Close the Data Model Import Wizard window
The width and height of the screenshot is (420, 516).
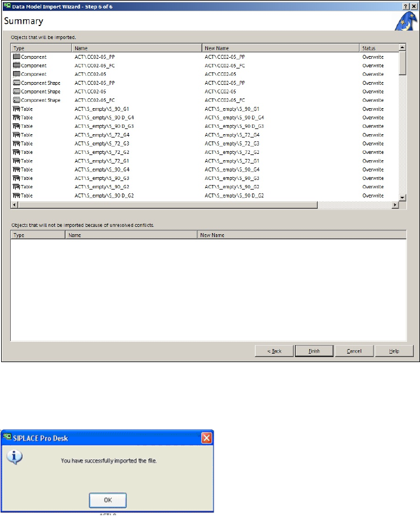[x=414, y=6]
